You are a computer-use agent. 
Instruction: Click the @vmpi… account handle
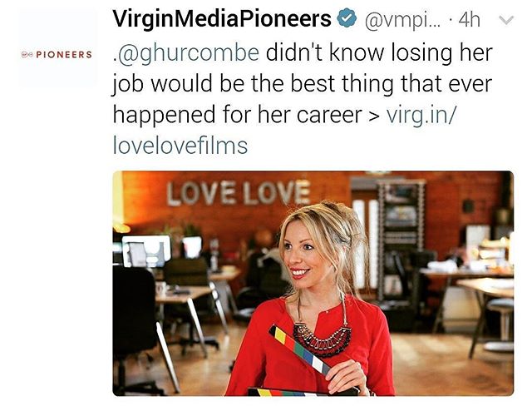pos(402,20)
